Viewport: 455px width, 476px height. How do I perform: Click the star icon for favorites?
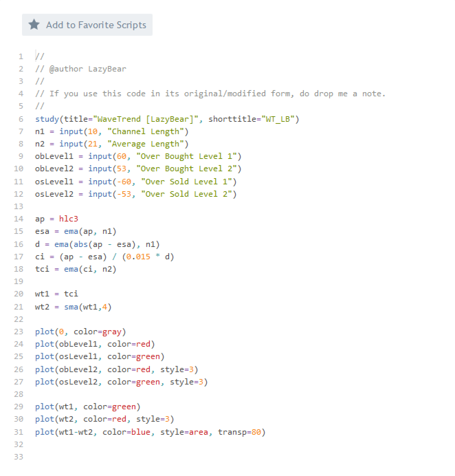point(34,25)
